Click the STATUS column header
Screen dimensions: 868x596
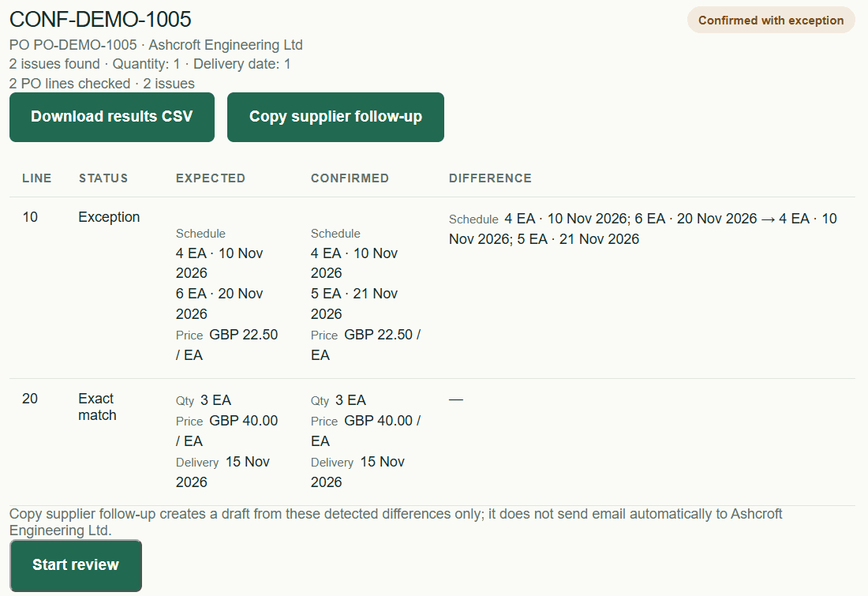pos(103,178)
